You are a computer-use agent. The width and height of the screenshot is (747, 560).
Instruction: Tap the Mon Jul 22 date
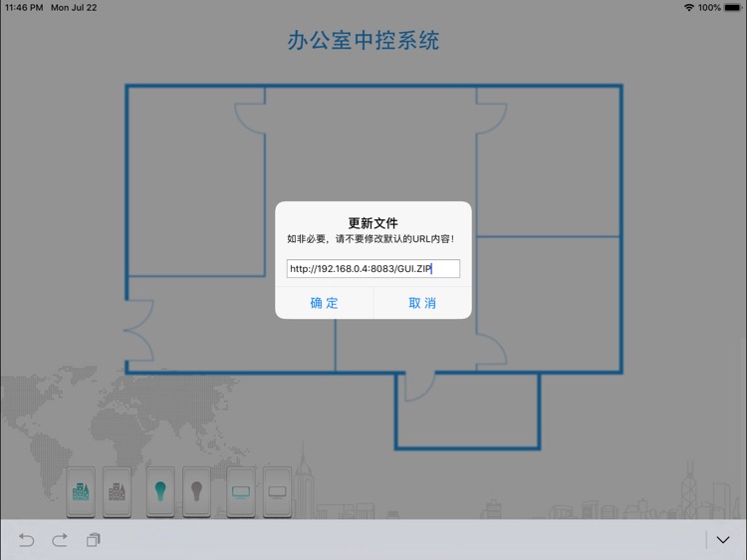74,8
